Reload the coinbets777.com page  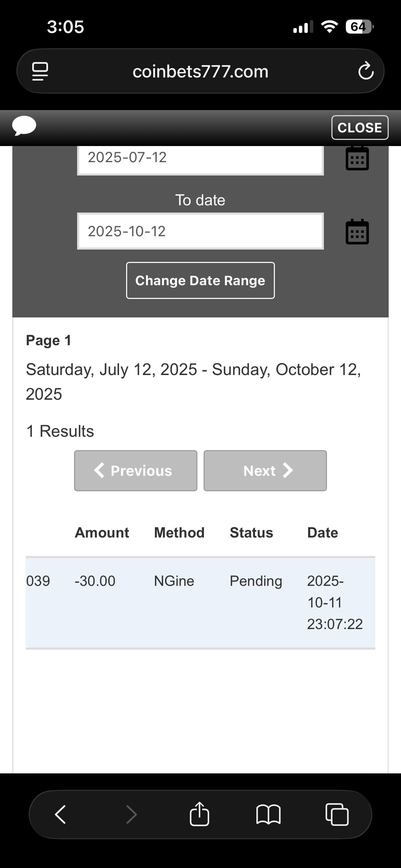click(366, 71)
